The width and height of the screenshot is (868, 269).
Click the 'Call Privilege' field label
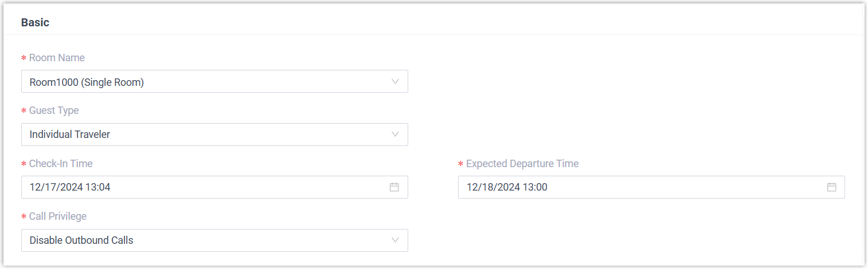click(x=58, y=216)
